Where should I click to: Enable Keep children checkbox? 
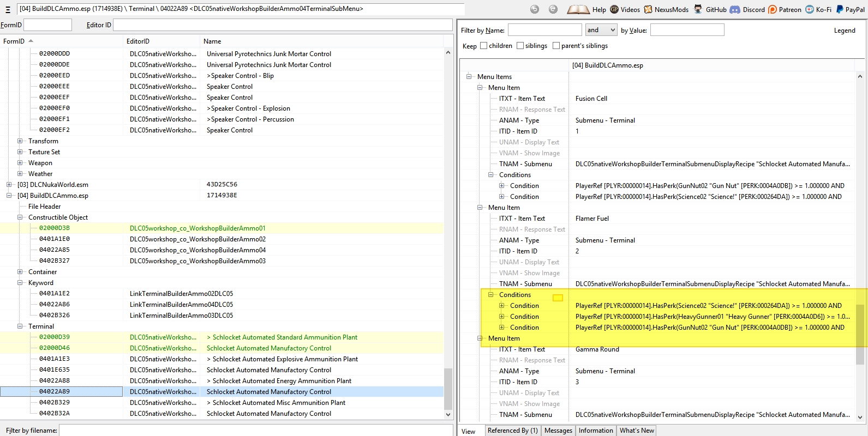(x=483, y=46)
